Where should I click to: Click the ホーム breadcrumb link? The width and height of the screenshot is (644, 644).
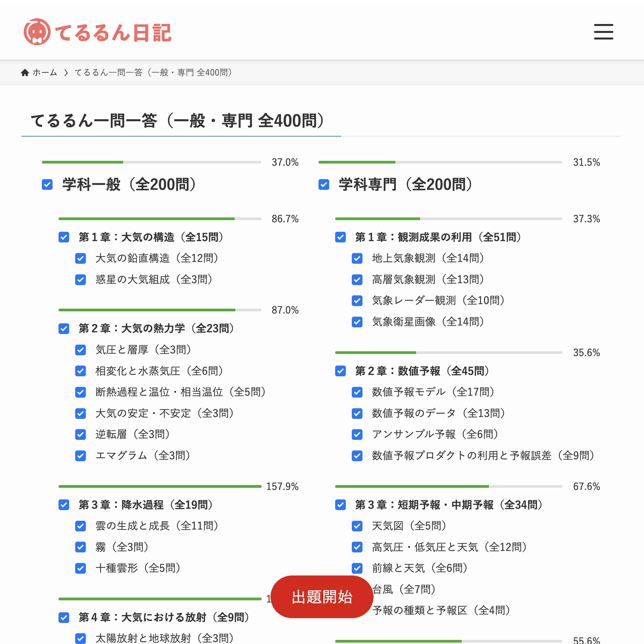tap(45, 72)
